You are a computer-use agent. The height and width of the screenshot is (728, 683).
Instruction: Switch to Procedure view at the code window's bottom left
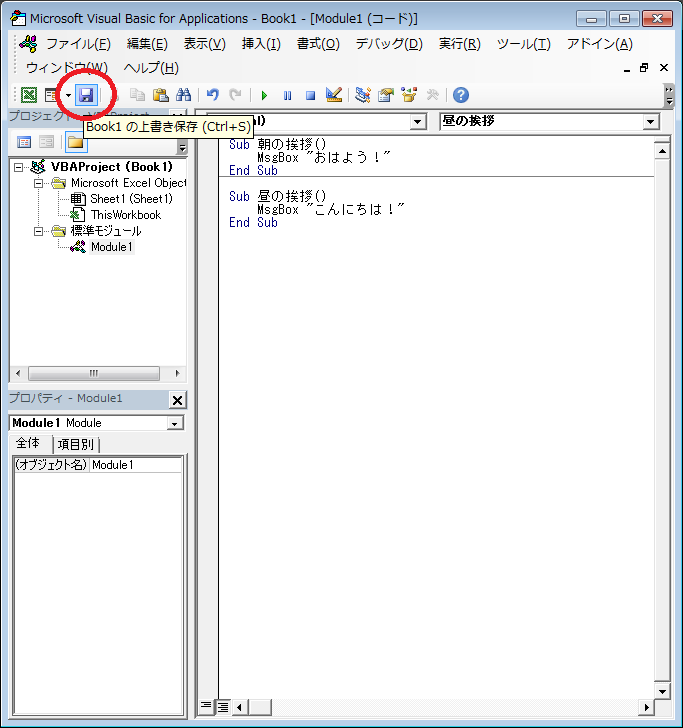(x=206, y=706)
